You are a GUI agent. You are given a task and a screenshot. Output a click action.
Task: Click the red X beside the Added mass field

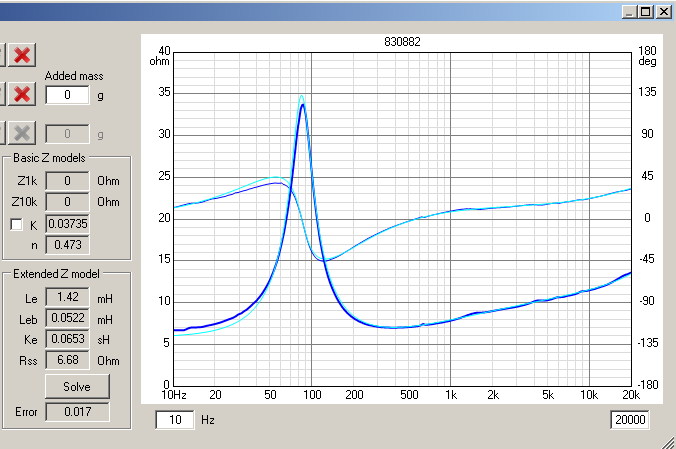pyautogui.click(x=22, y=94)
